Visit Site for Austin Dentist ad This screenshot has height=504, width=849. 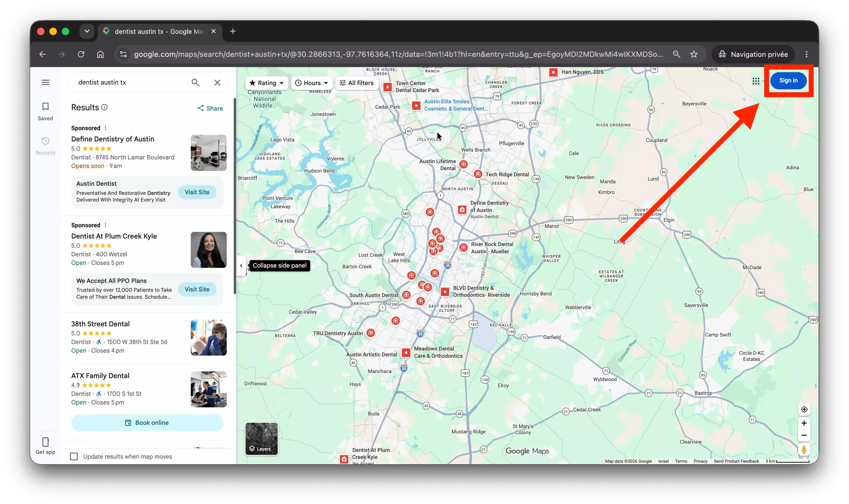click(197, 192)
